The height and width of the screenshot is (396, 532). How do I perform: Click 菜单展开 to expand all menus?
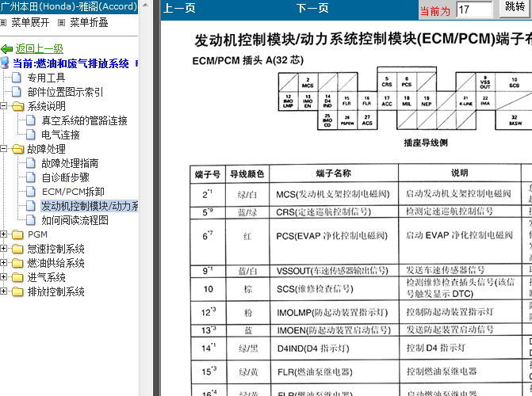pos(31,23)
